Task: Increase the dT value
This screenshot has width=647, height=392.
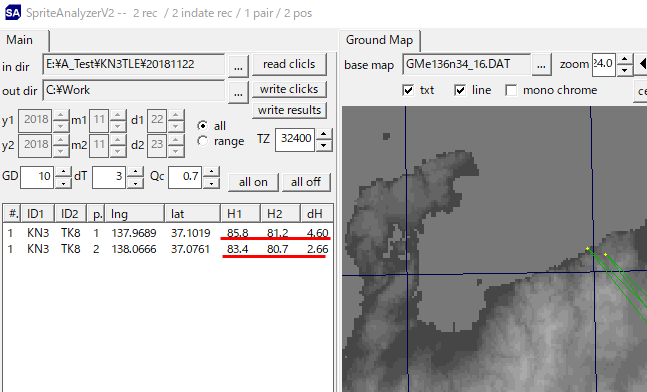Action: pos(135,172)
